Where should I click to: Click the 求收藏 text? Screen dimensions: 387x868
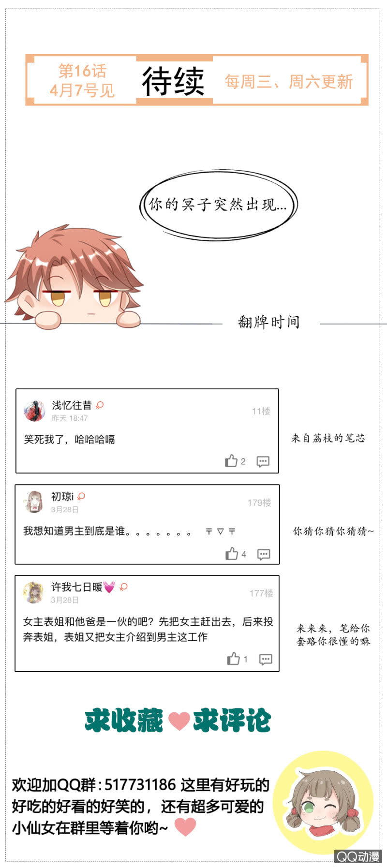(x=124, y=721)
